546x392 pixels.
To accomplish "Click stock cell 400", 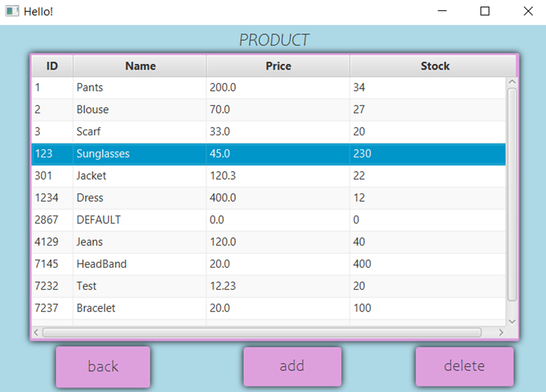I will click(428, 264).
